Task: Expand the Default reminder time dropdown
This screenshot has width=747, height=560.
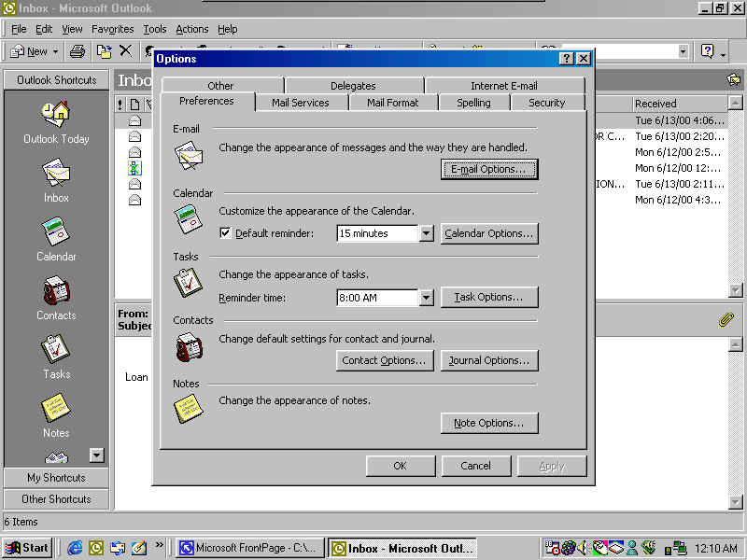Action: coord(426,233)
